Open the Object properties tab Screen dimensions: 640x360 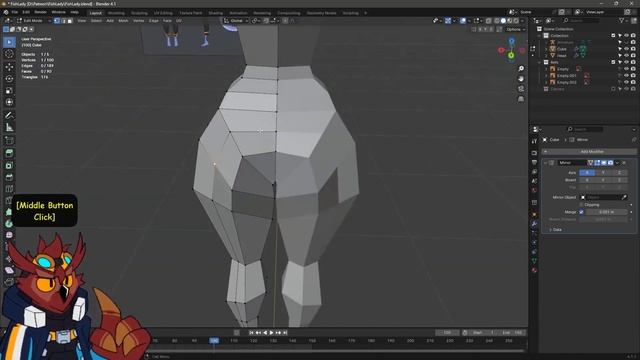(534, 214)
